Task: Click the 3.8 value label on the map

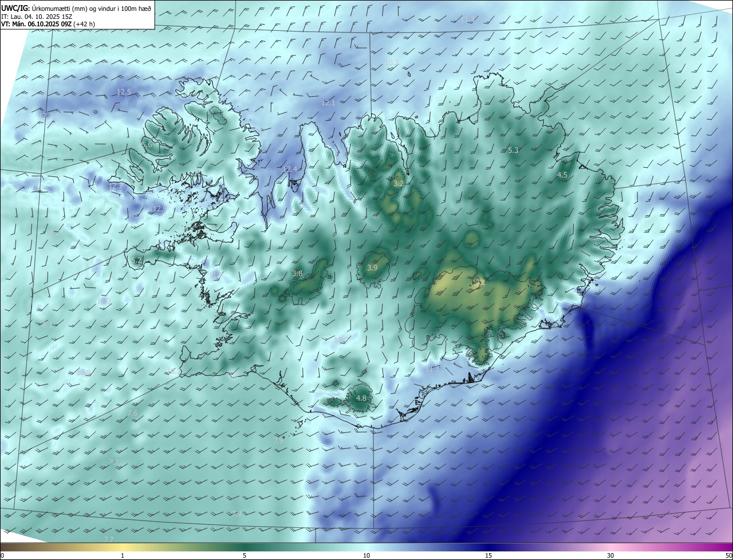Action: click(x=297, y=274)
